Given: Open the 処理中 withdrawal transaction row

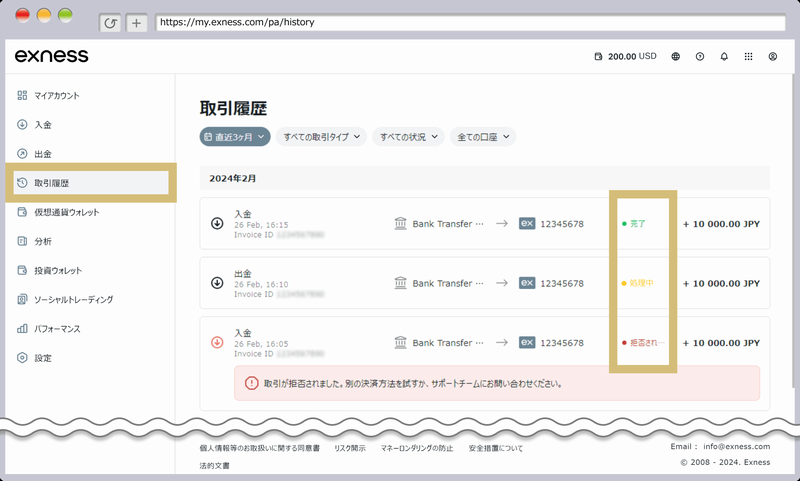Looking at the screenshot, I should tap(485, 283).
